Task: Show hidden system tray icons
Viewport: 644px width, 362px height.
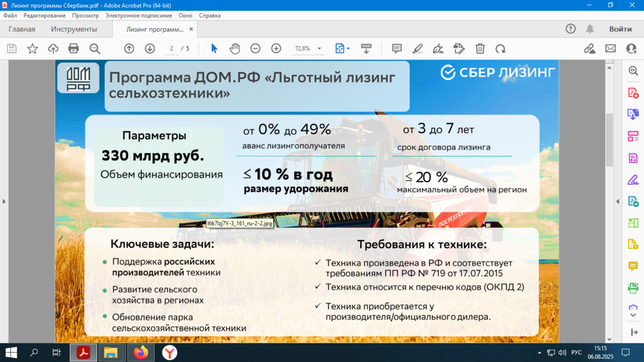Action: pyautogui.click(x=539, y=353)
